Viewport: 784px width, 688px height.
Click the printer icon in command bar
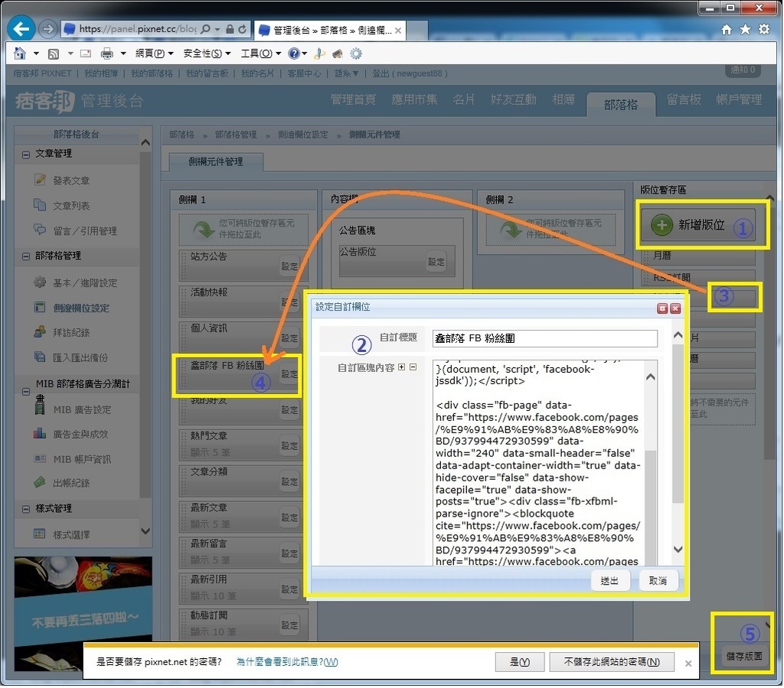click(x=107, y=54)
